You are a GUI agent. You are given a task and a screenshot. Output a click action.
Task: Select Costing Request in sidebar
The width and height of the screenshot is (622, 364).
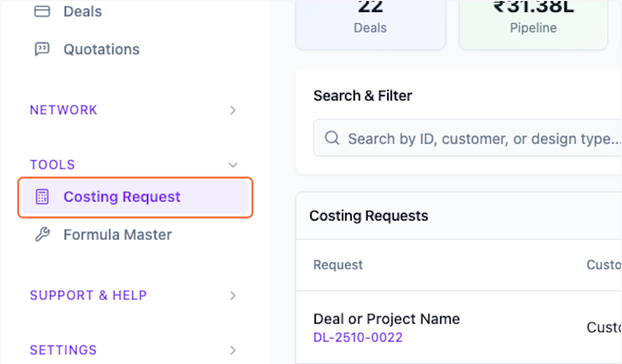tap(122, 197)
